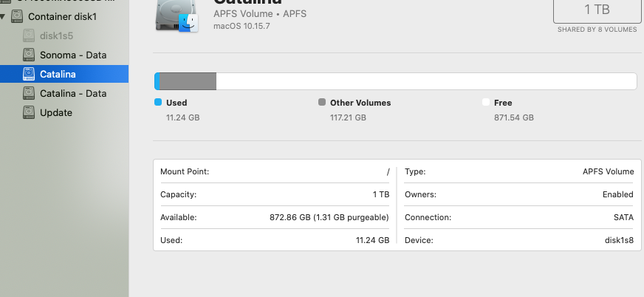This screenshot has height=297, width=644.
Task: Click the APFS Volume type value
Action: pos(609,171)
